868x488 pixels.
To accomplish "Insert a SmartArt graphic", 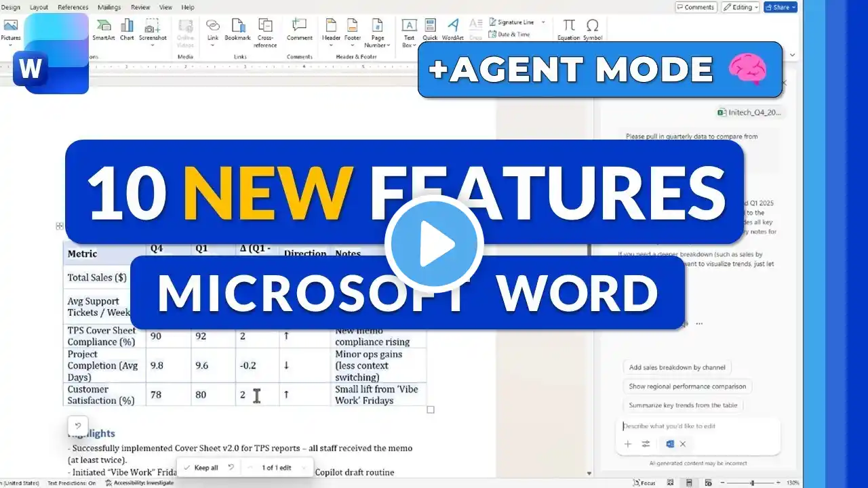I will coord(104,29).
